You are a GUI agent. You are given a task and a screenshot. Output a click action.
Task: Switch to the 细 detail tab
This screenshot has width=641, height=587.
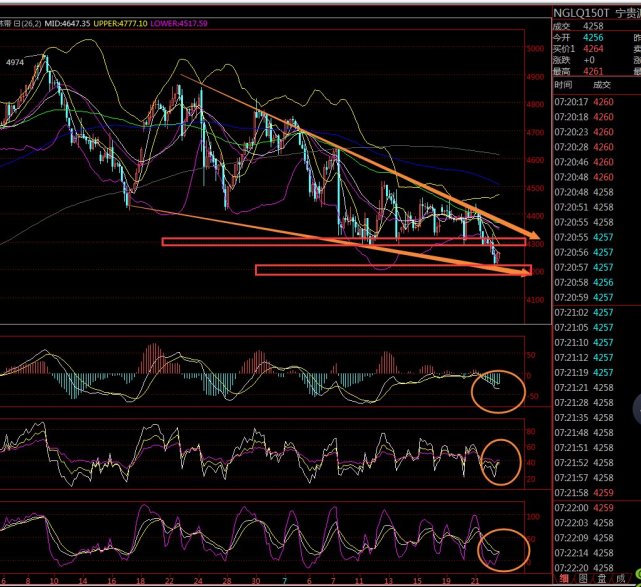(x=564, y=579)
